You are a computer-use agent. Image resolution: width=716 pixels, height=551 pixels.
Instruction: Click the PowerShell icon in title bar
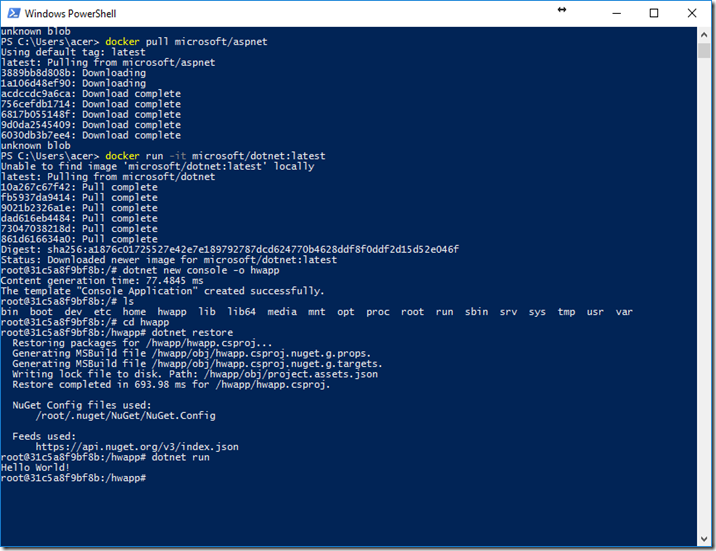13,13
